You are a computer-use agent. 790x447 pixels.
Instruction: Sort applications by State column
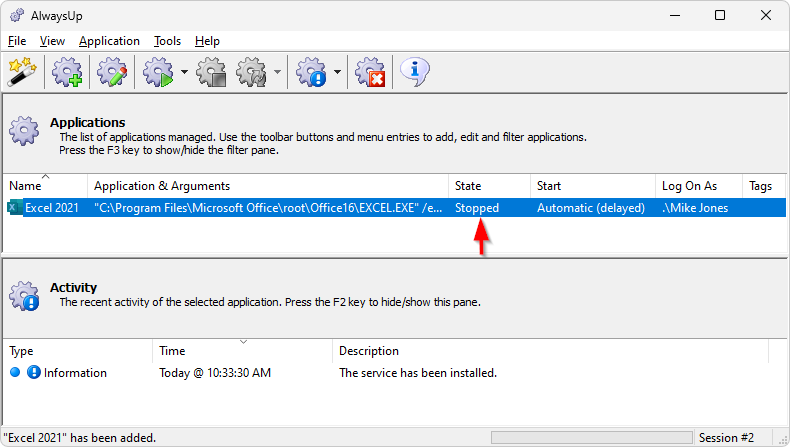489,186
